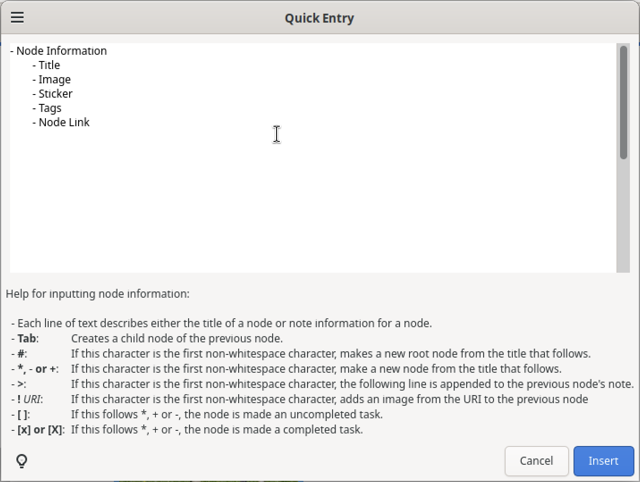Click the "Tab:" help entry
Viewport: 640px width, 482px height.
(x=25, y=339)
